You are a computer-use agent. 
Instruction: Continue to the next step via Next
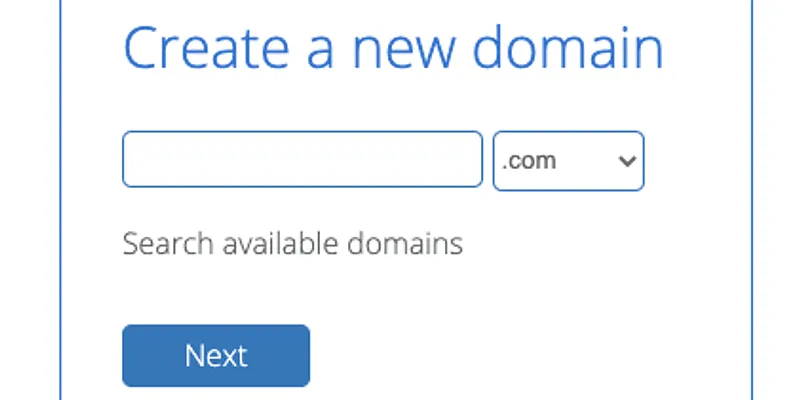[x=216, y=356]
